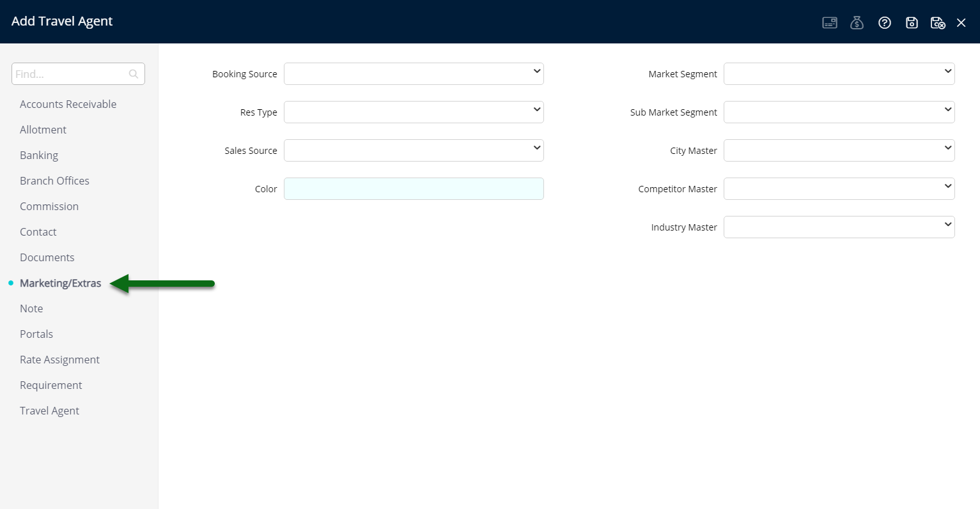The image size is (980, 509).
Task: Open the Rate Assignment section
Action: click(x=59, y=360)
